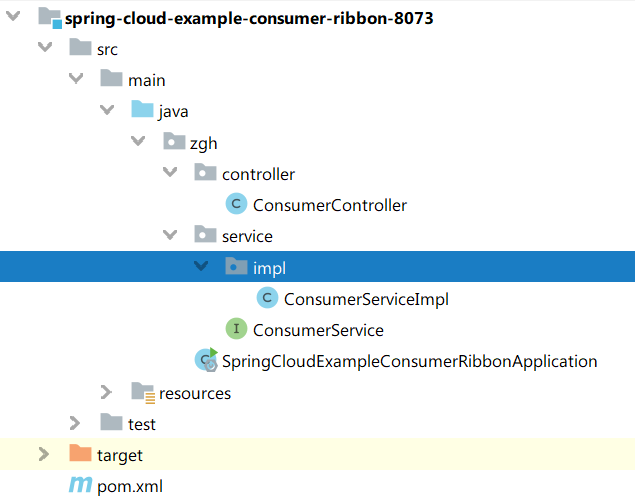Click the test folder icon

tap(111, 422)
